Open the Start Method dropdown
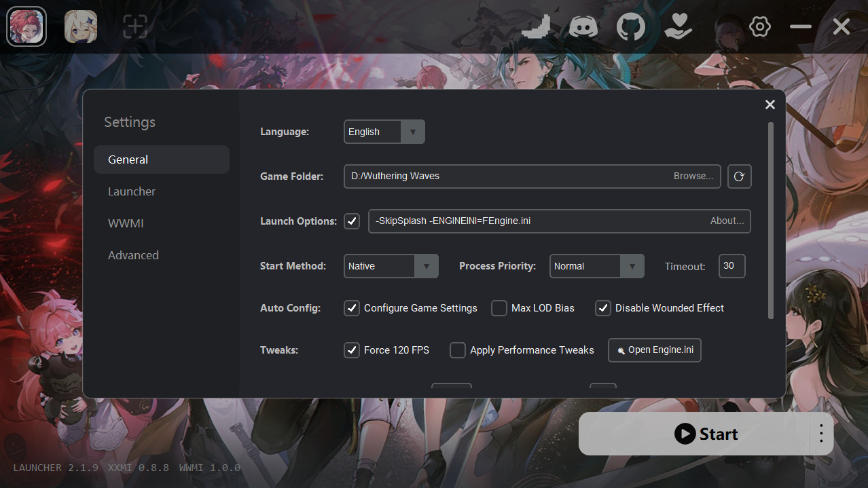This screenshot has width=868, height=488. 391,266
